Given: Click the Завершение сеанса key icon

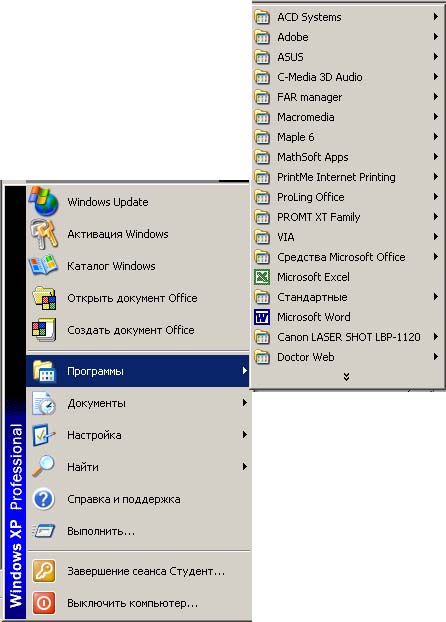Looking at the screenshot, I should point(44,571).
